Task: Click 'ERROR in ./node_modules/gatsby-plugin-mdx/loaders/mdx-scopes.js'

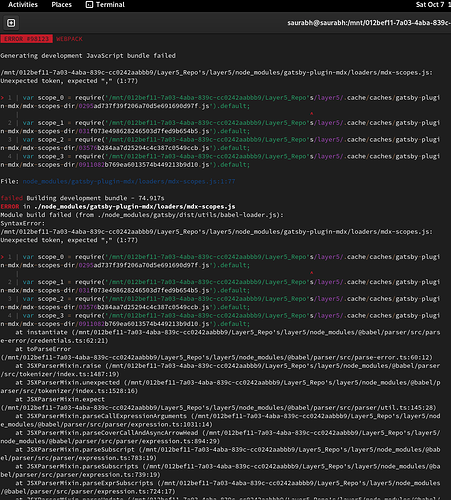Action: point(118,206)
